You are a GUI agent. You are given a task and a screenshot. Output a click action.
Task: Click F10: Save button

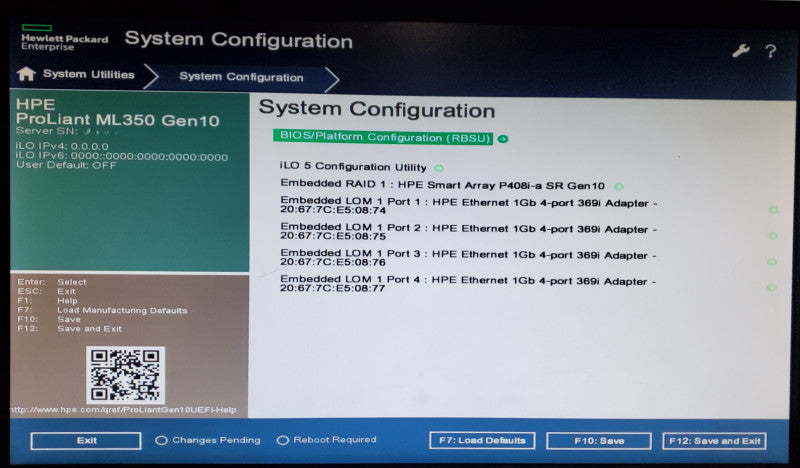coord(598,441)
